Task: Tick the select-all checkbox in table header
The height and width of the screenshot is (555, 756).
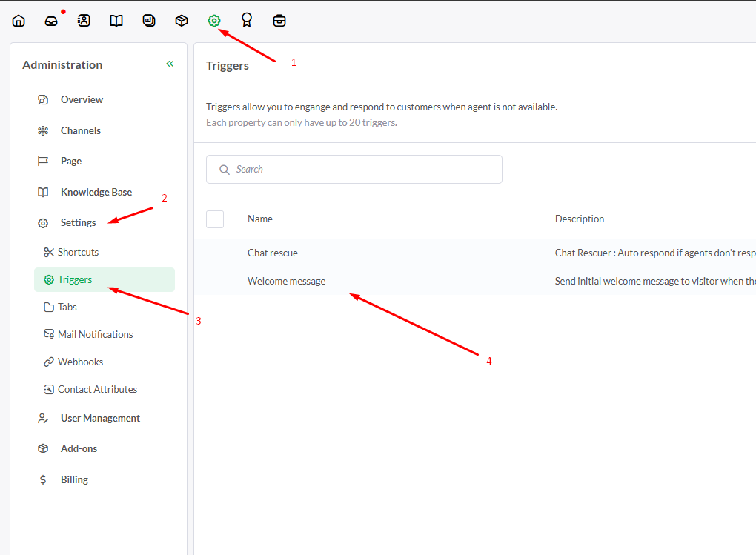Action: 215,219
